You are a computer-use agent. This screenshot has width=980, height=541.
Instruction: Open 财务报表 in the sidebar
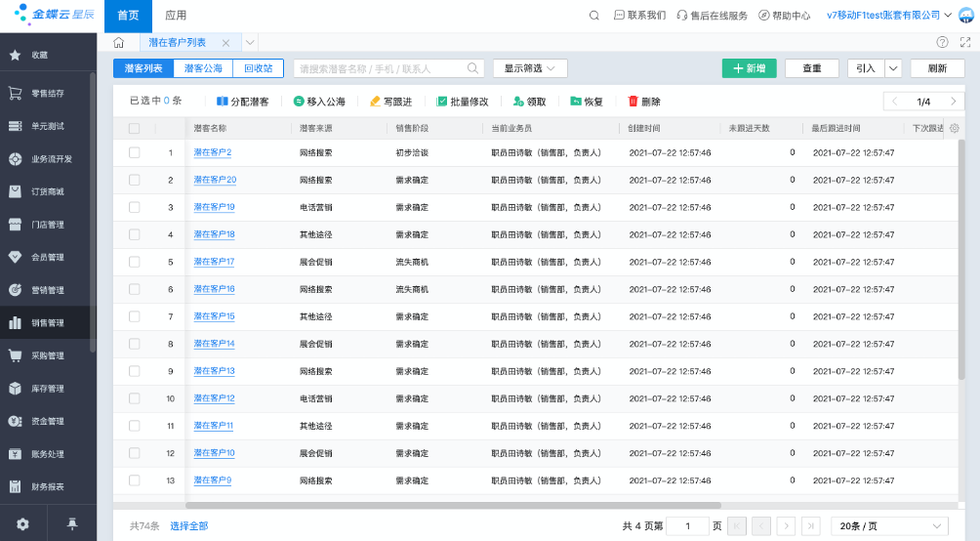pyautogui.click(x=48, y=486)
